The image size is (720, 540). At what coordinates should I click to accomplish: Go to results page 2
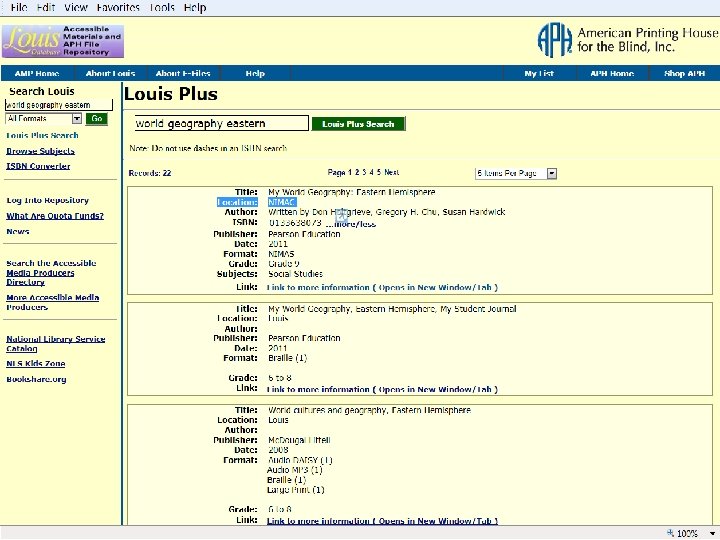tap(357, 173)
